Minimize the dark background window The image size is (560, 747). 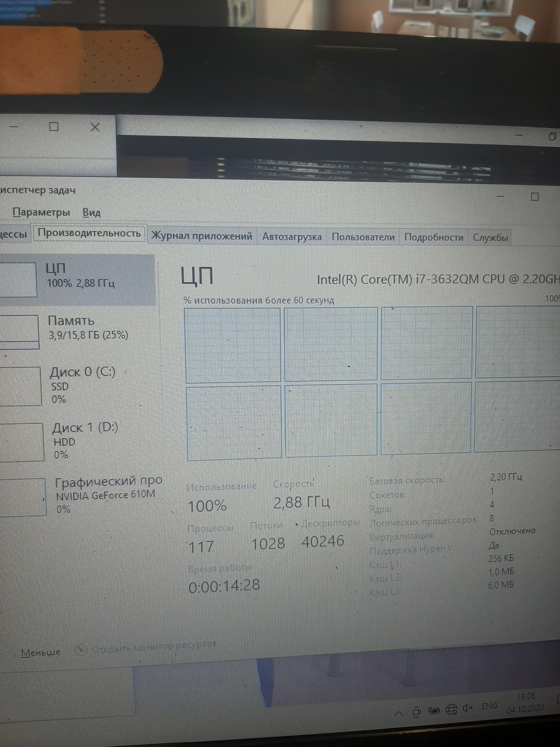click(x=518, y=135)
